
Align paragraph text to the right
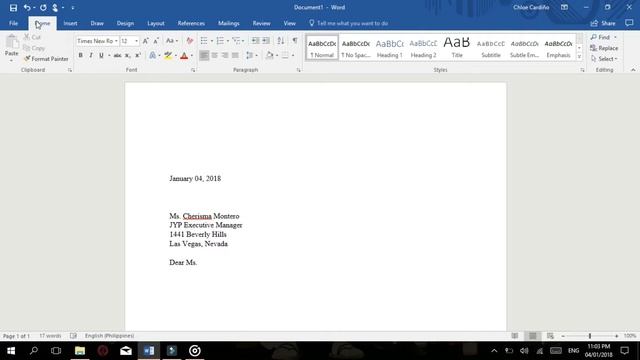(x=225, y=56)
